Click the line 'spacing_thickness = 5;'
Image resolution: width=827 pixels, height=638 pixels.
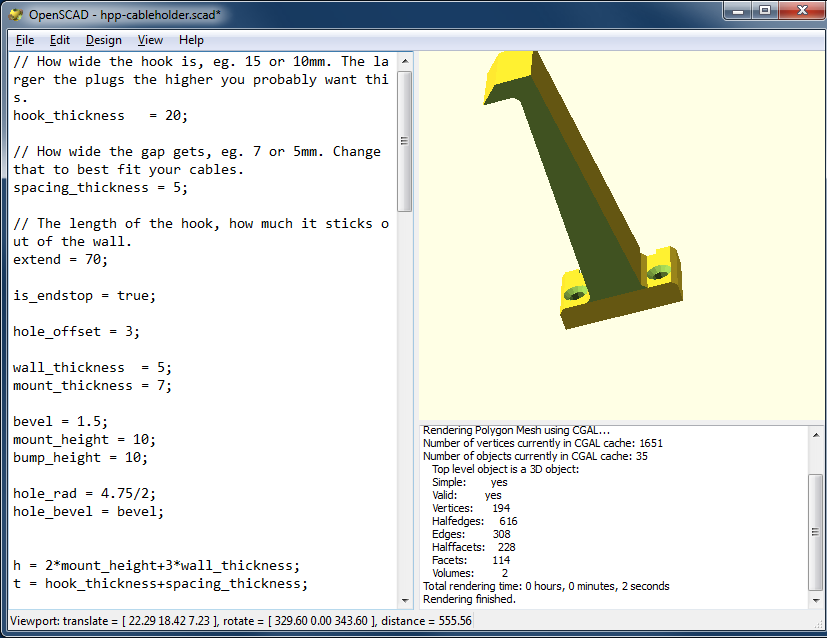pos(100,188)
